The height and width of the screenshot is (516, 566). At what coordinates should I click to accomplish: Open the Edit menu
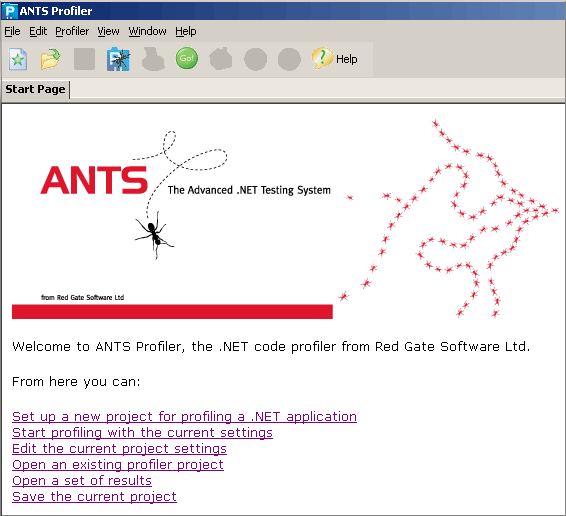point(38,31)
